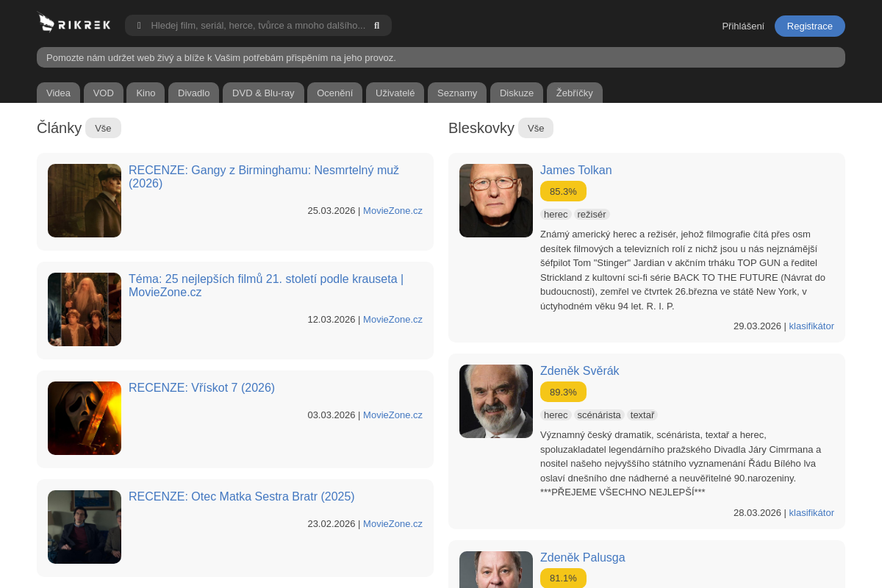Viewport: 882px width, 588px height.
Task: Show all Bleskovky with Vše button
Action: tap(535, 128)
